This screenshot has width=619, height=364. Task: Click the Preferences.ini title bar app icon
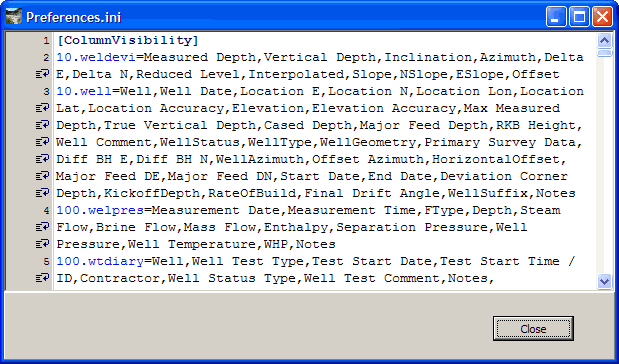pos(14,17)
